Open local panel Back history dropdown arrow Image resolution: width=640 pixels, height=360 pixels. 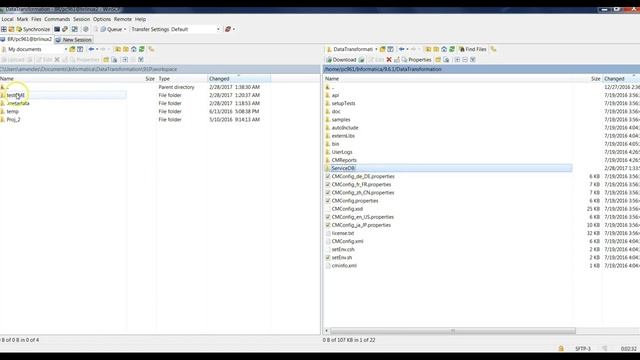click(97, 49)
